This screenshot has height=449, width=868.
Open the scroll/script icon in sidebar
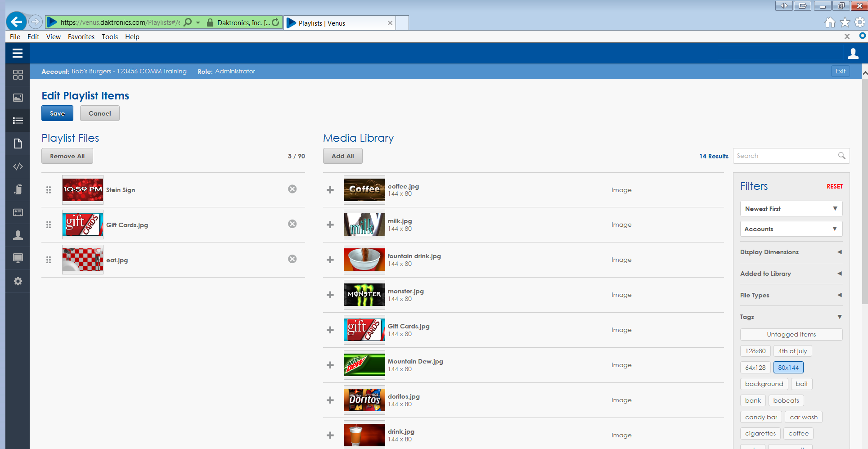[x=18, y=189]
